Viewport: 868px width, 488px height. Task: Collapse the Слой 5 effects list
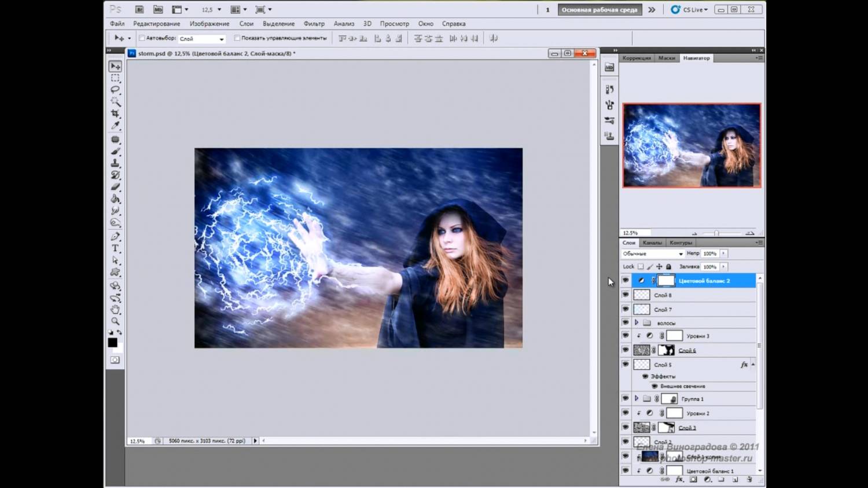click(753, 365)
